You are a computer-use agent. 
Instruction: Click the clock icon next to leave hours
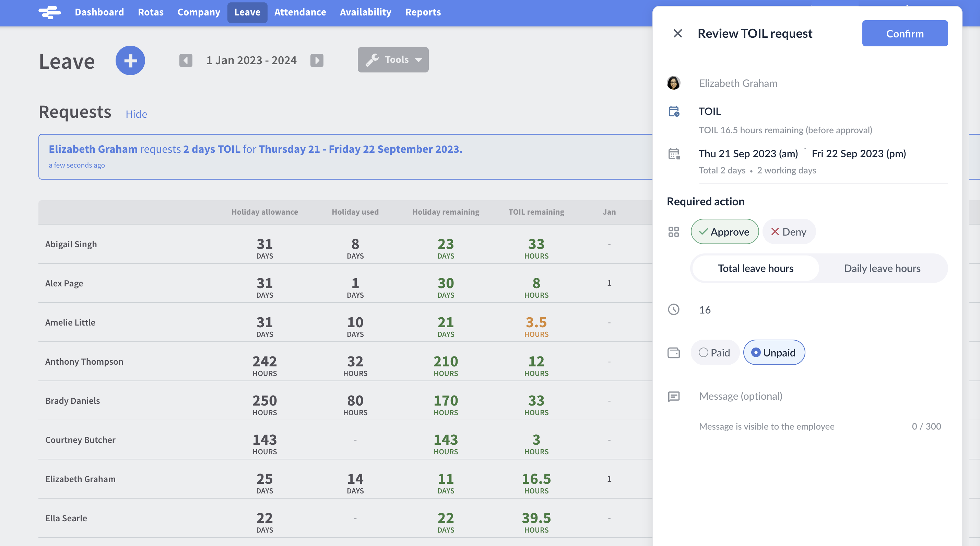tap(674, 309)
